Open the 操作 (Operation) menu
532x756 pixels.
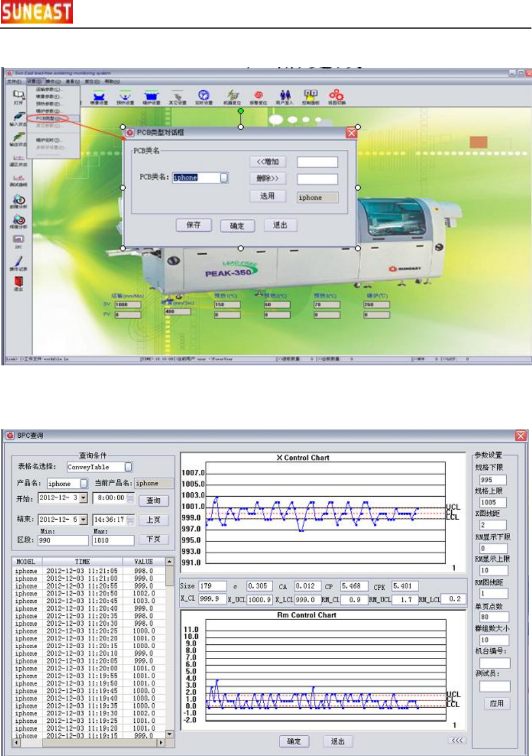[53, 81]
